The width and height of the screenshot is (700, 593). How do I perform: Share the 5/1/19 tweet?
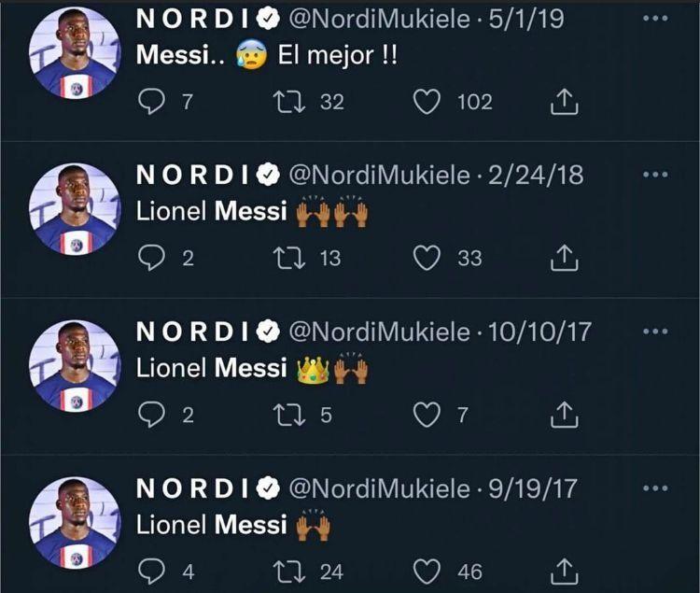(563, 102)
